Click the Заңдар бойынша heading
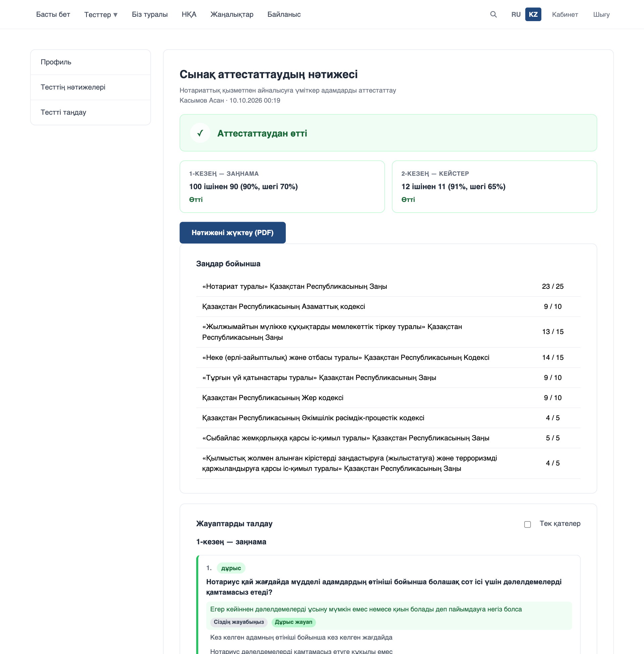This screenshot has width=644, height=654. click(x=228, y=263)
